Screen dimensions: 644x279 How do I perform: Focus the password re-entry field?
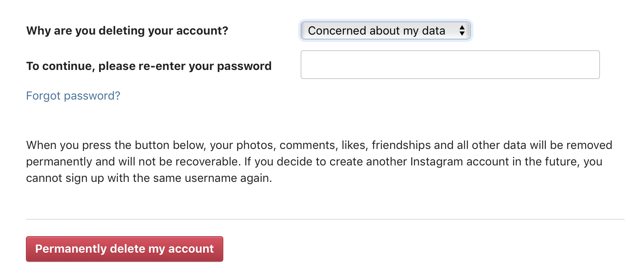pyautogui.click(x=450, y=65)
